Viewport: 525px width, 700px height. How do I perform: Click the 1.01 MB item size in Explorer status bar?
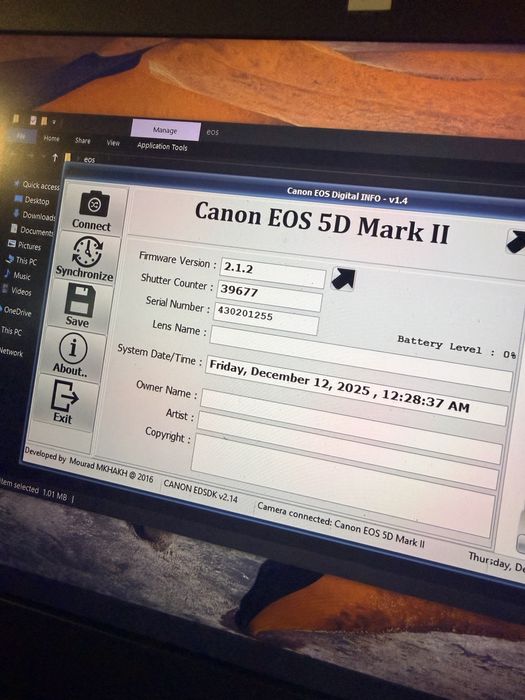(x=54, y=493)
